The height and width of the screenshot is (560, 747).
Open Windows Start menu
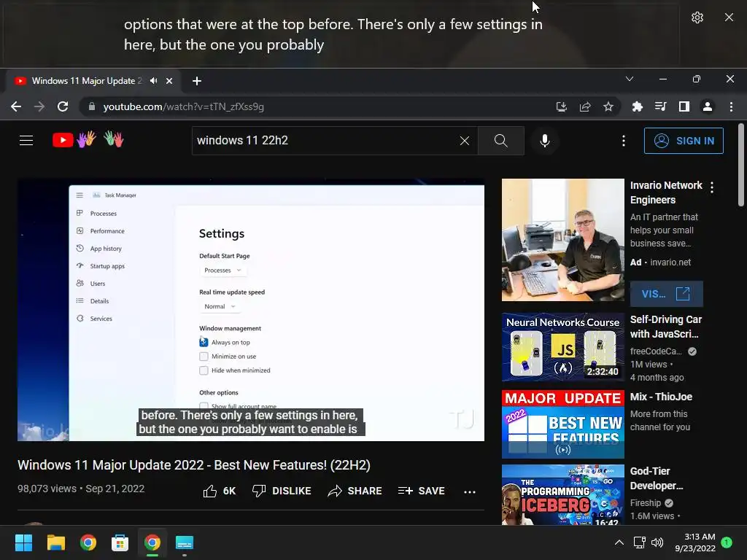click(x=23, y=542)
